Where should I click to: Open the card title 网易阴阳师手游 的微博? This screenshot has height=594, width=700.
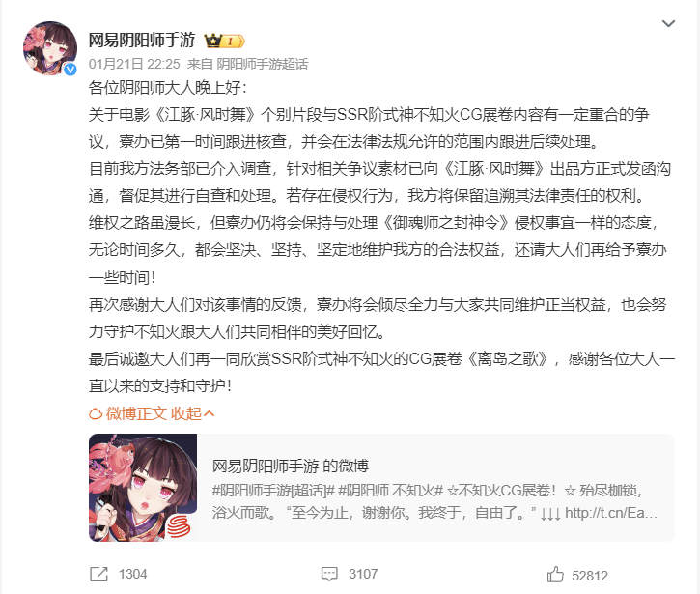click(x=291, y=466)
